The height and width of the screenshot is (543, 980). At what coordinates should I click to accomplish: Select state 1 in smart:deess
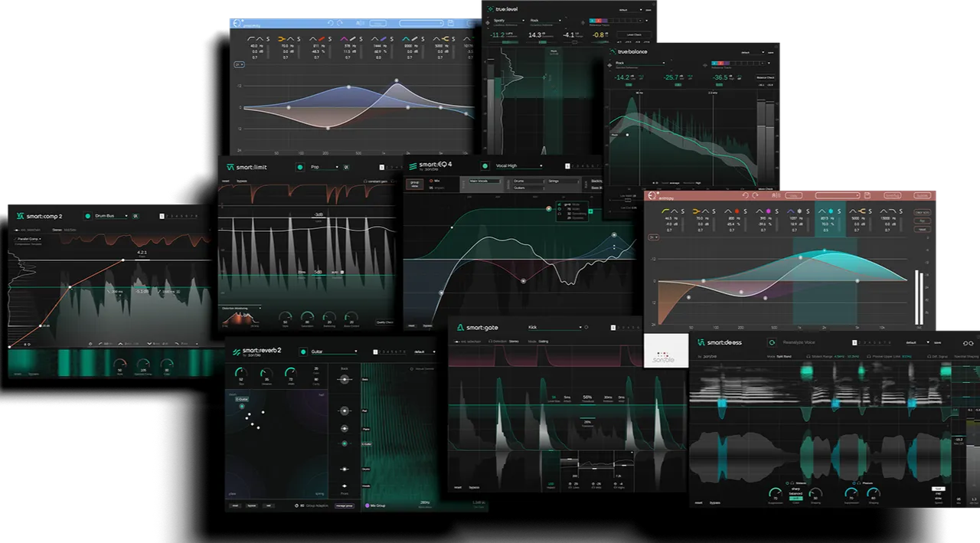coord(854,343)
